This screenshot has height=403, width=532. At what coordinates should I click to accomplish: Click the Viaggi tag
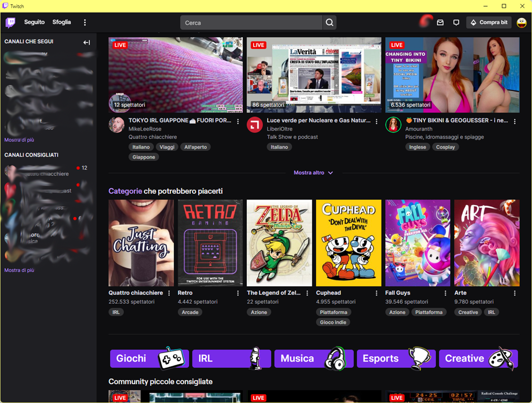click(167, 147)
